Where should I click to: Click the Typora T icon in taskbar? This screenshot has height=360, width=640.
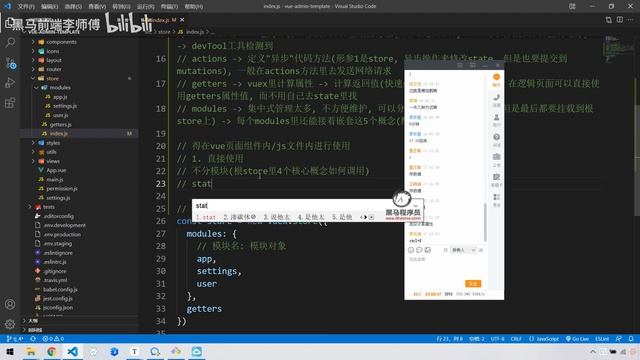point(134,351)
